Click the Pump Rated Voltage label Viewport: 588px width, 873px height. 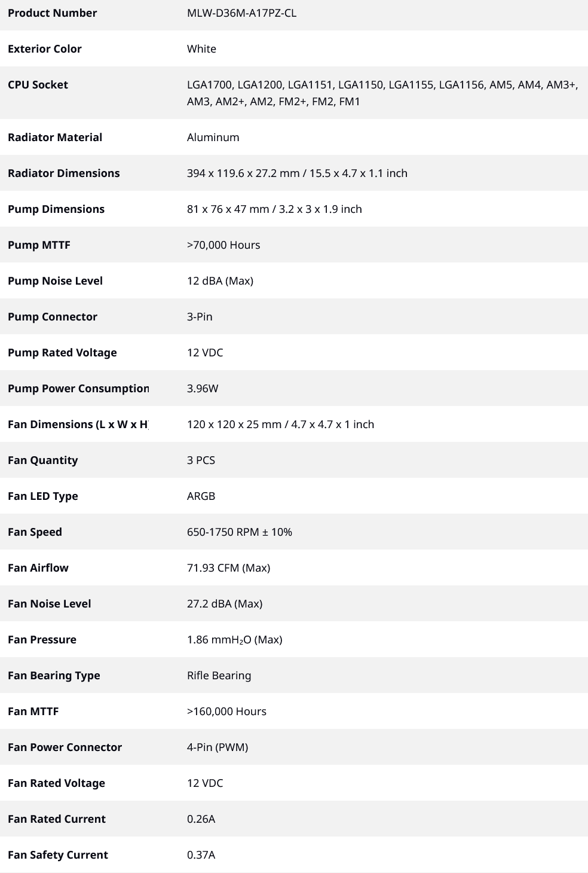(62, 352)
